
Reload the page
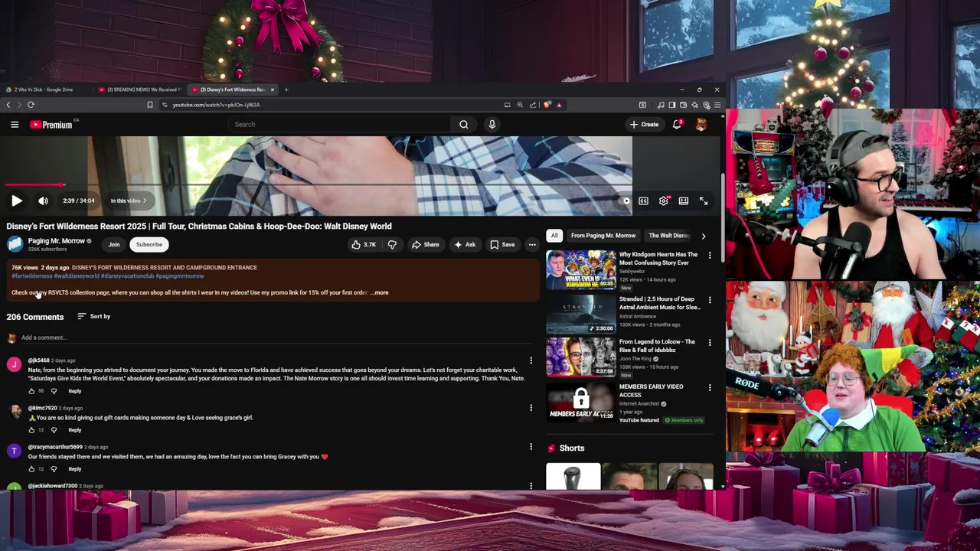(31, 105)
